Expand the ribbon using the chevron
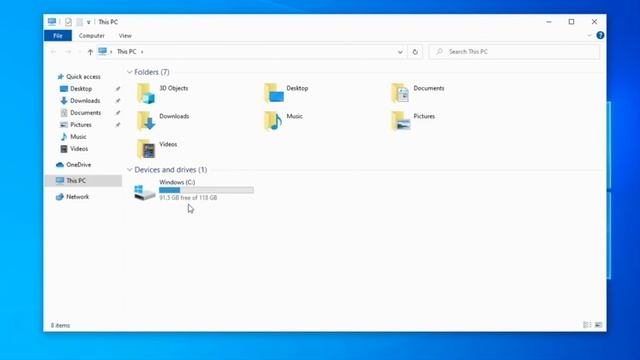The width and height of the screenshot is (640, 360). [x=589, y=36]
